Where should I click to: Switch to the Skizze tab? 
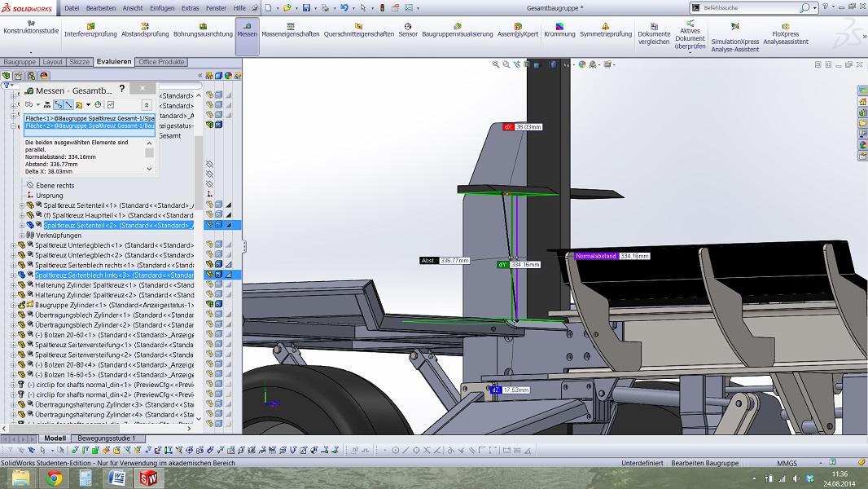pyautogui.click(x=79, y=62)
